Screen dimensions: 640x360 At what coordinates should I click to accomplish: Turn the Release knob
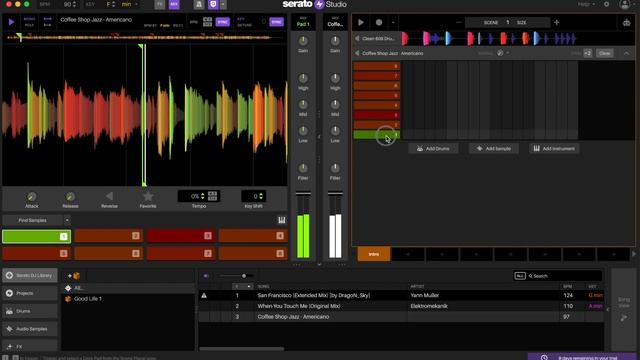[x=70, y=197]
